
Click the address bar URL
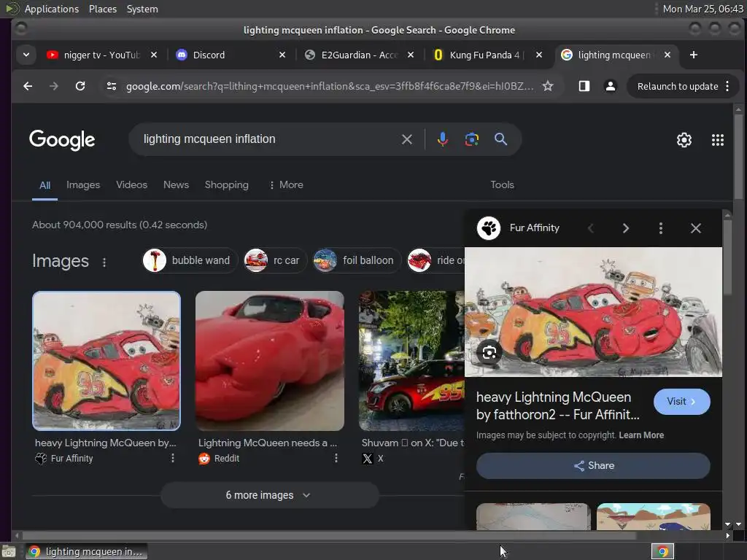point(330,86)
